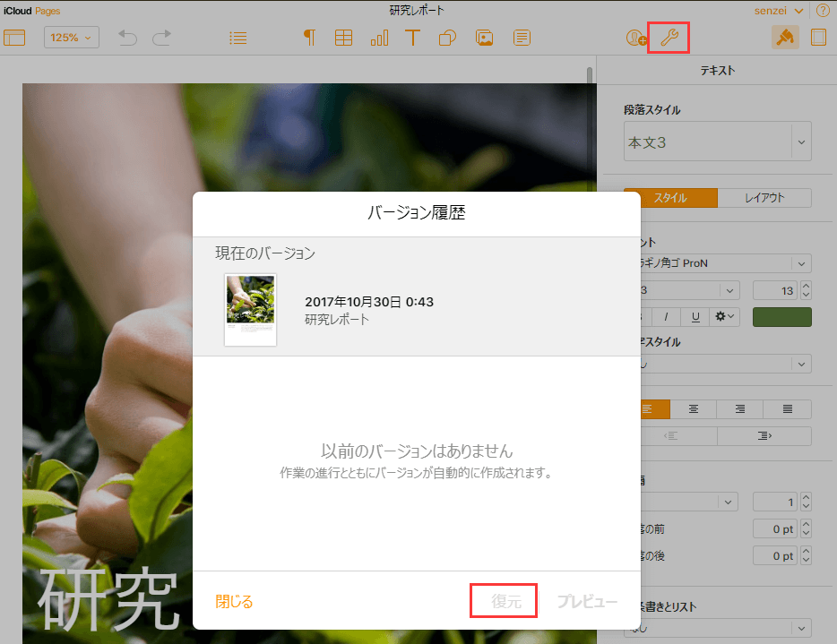Click the collaboration (add person) icon
837x644 pixels.
pos(634,38)
